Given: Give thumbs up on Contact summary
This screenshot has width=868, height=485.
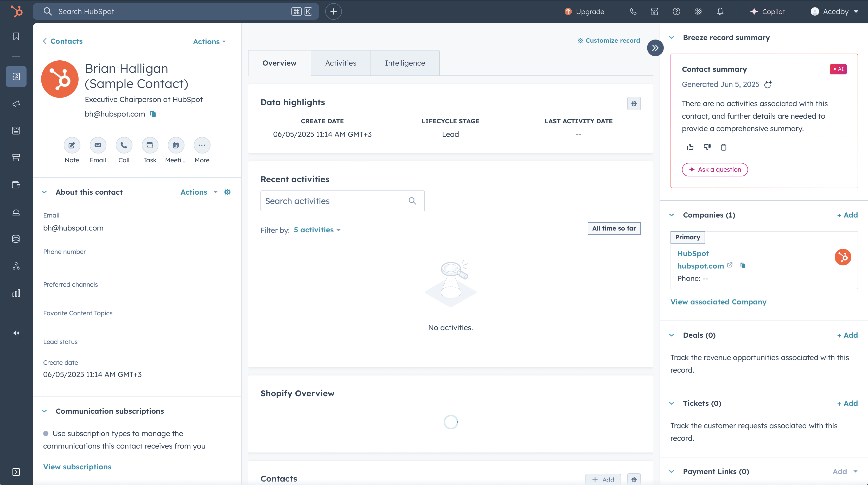Looking at the screenshot, I should (x=690, y=147).
